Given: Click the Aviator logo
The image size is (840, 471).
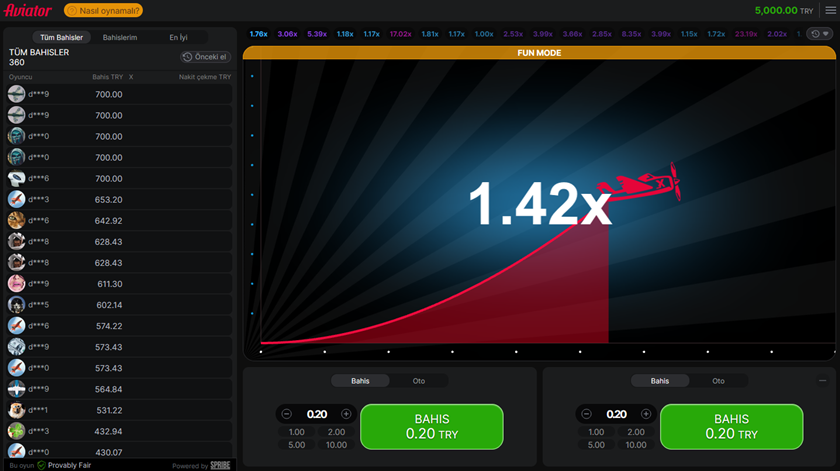Looking at the screenshot, I should tap(28, 11).
